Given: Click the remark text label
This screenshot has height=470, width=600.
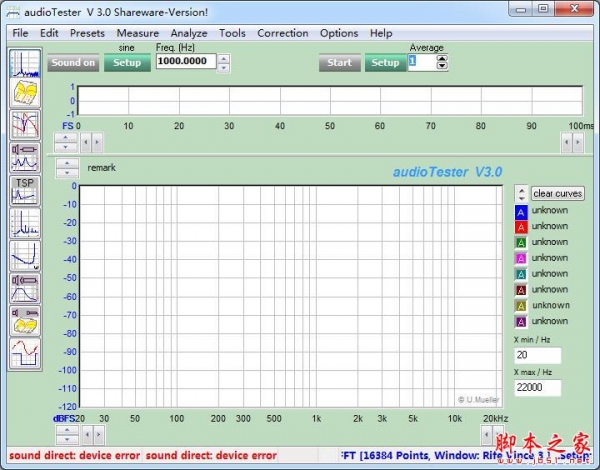Looking at the screenshot, I should click(x=101, y=168).
